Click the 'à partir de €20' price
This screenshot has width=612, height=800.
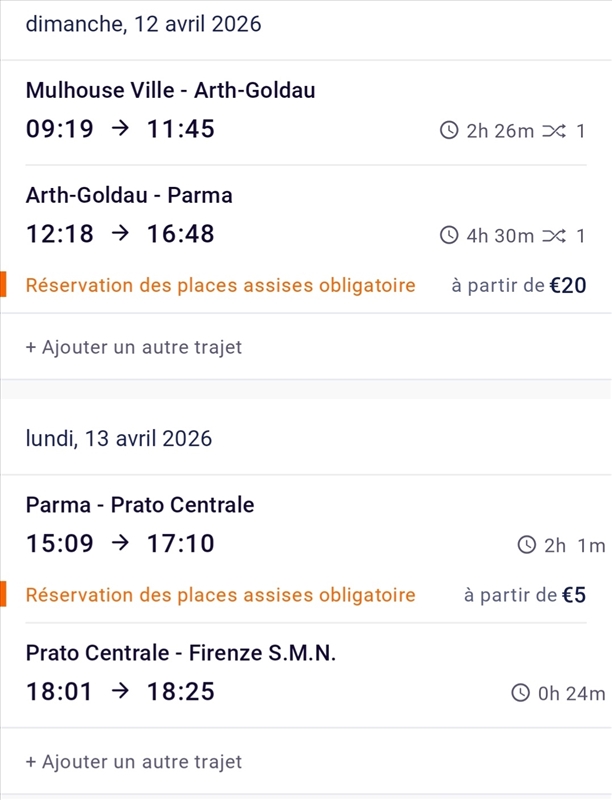(x=518, y=286)
